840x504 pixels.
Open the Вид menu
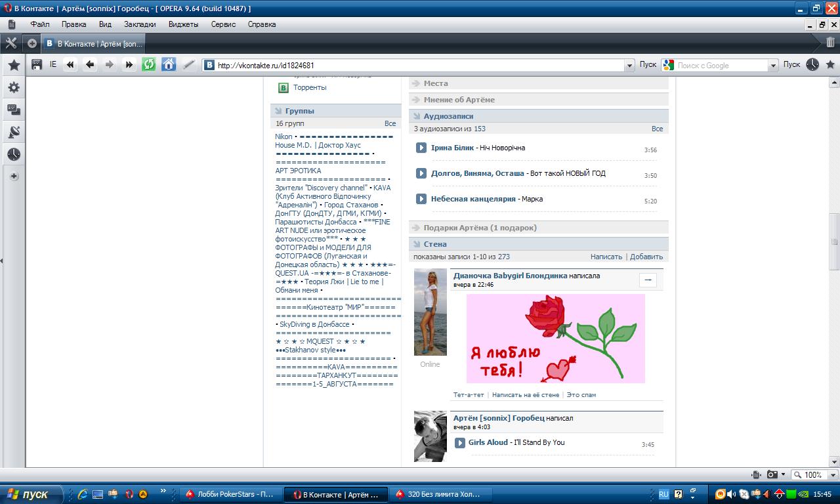105,24
